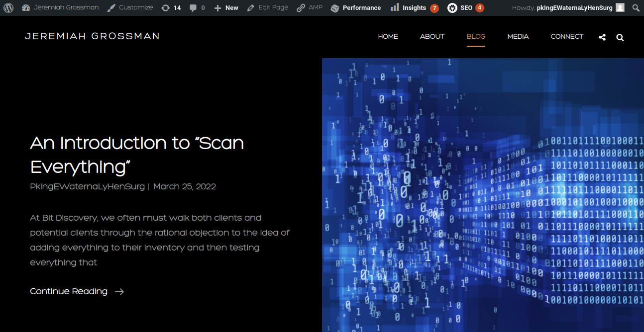This screenshot has width=644, height=332.
Task: Open the 14 pending updates item
Action: click(x=171, y=8)
